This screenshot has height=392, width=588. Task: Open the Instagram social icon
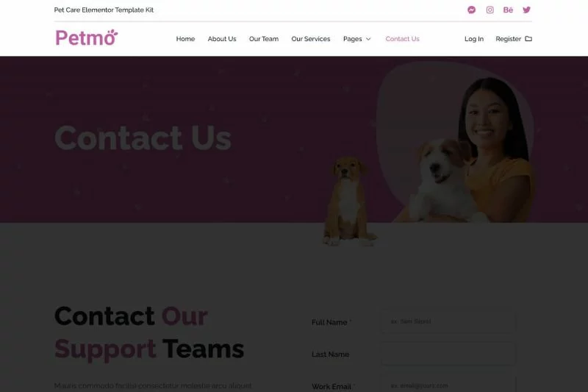[x=490, y=10]
